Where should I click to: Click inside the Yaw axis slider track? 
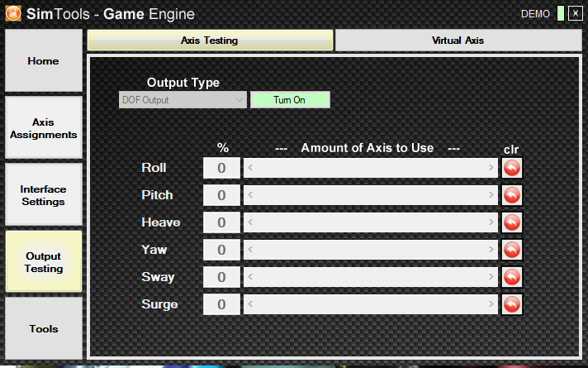pos(371,250)
